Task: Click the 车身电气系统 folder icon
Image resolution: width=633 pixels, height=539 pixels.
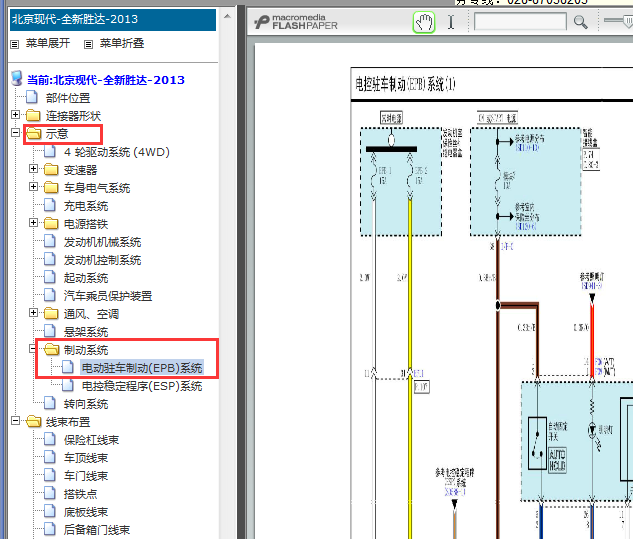Action: coord(51,187)
